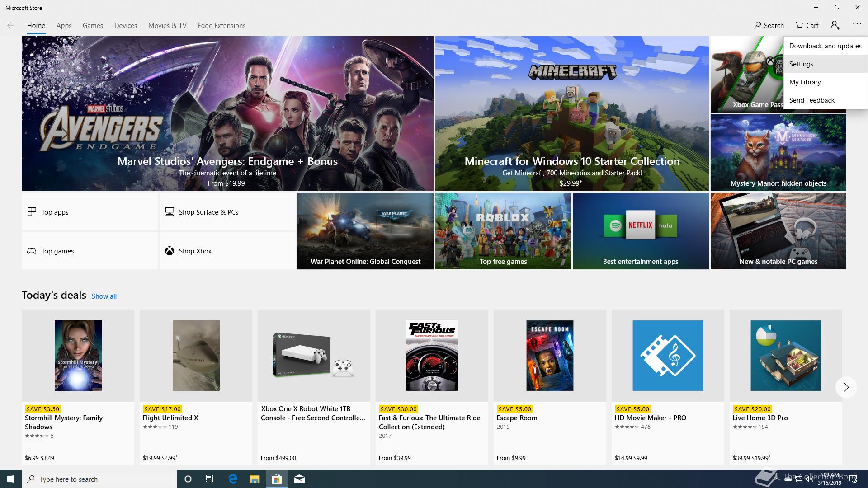Switch to the Apps tab
Screen dimensions: 868x488
pos(64,26)
